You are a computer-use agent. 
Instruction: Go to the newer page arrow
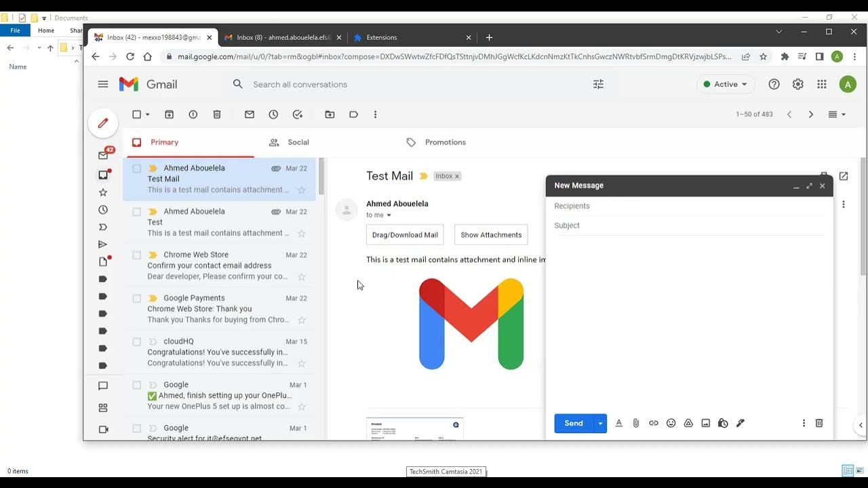pos(789,115)
